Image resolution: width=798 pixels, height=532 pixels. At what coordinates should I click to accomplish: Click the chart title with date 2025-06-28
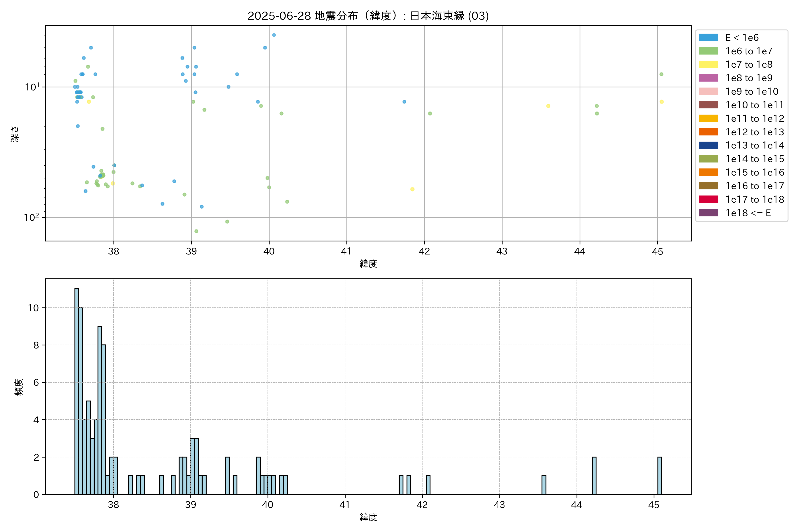(x=368, y=16)
